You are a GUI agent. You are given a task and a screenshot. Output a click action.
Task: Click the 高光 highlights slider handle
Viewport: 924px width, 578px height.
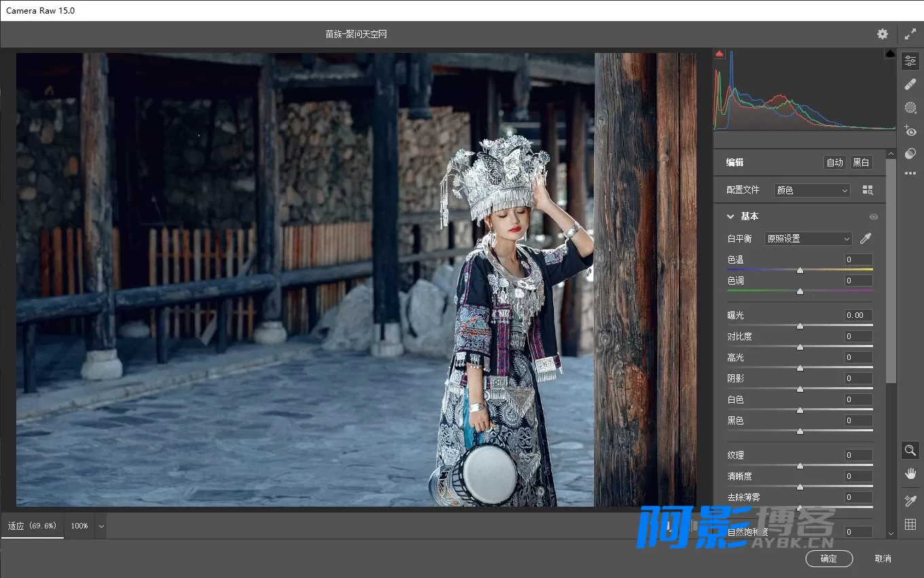click(800, 368)
